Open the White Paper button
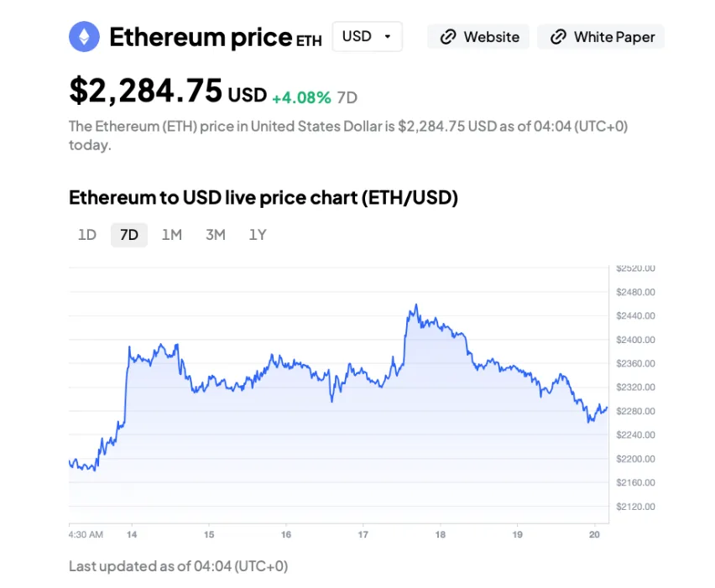Image resolution: width=715 pixels, height=588 pixels. tap(601, 37)
